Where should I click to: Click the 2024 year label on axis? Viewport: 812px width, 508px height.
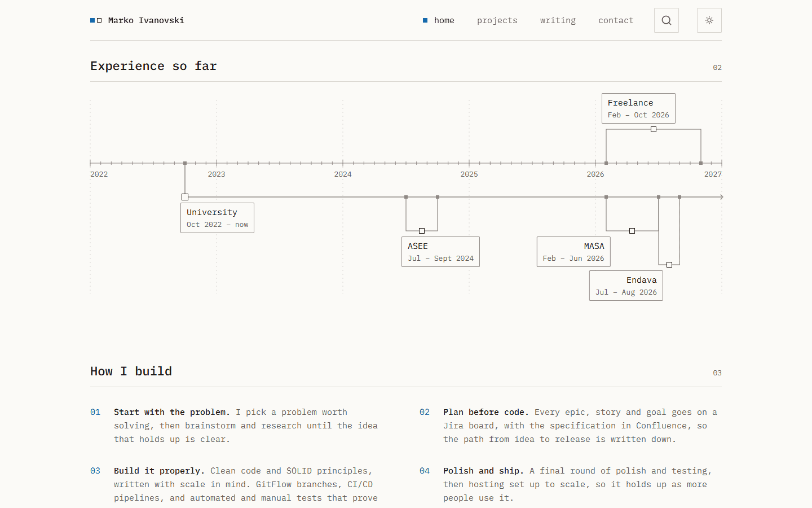[x=343, y=174]
